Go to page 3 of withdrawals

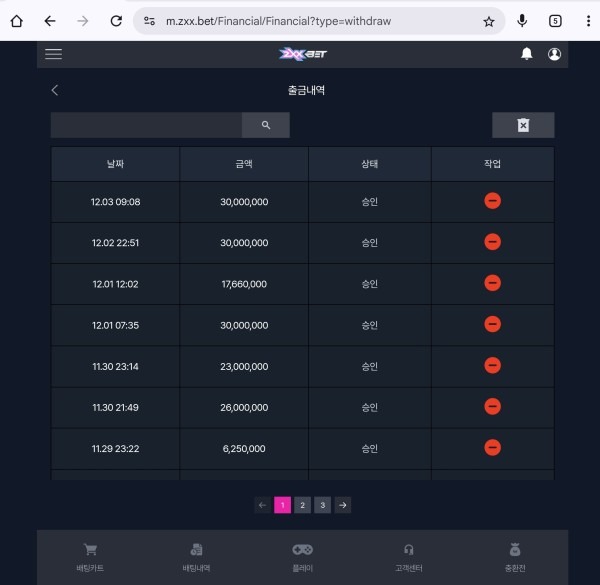coord(322,505)
